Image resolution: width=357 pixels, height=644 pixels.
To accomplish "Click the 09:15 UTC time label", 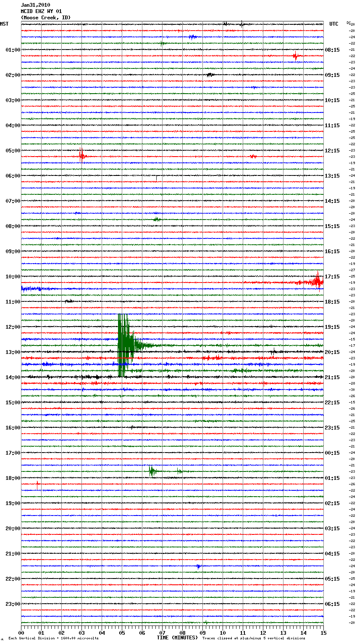I will [332, 75].
